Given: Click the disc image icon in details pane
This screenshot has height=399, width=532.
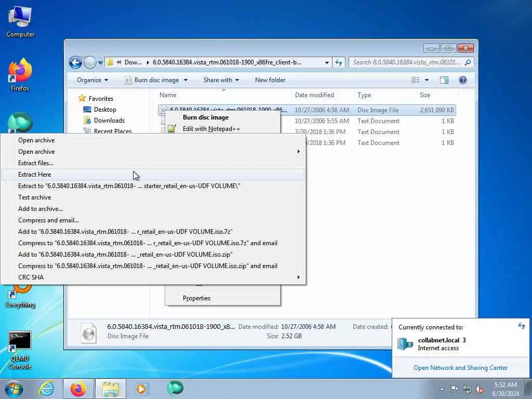Looking at the screenshot, I should [x=88, y=333].
